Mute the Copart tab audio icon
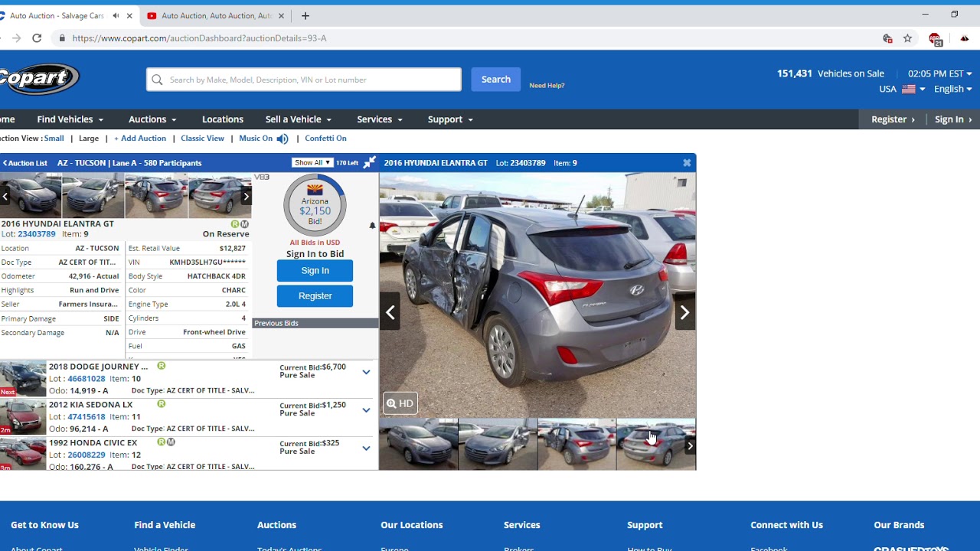 (116, 15)
